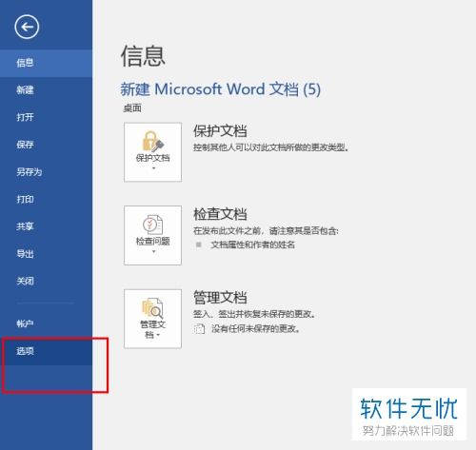This screenshot has width=476, height=450.
Task: Click the 信息 page heading
Action: [143, 56]
